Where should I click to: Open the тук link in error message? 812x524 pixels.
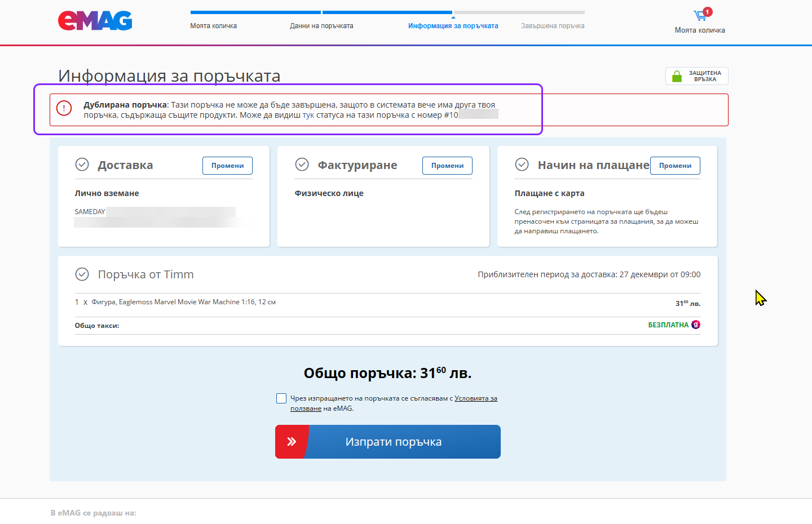pyautogui.click(x=308, y=115)
